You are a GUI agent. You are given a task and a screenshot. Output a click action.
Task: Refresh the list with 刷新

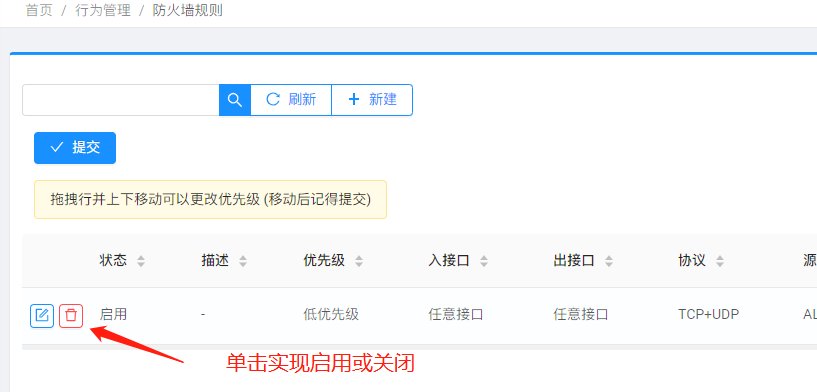[291, 100]
